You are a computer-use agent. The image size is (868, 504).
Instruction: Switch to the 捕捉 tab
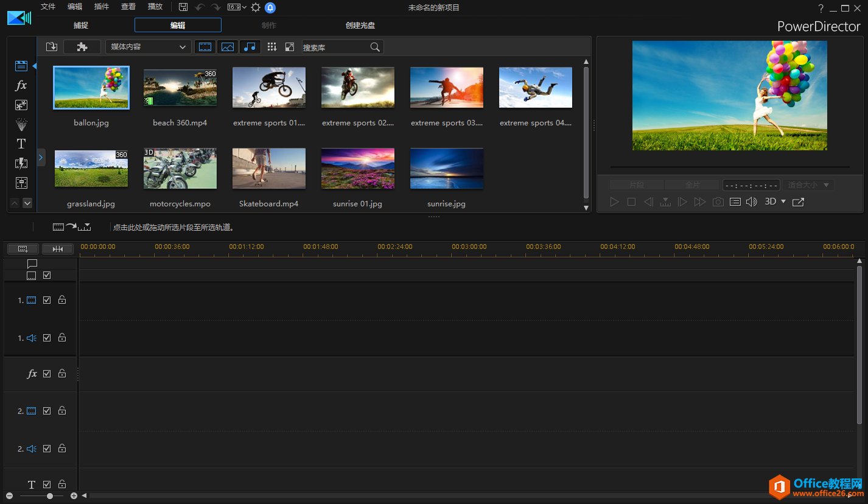81,26
